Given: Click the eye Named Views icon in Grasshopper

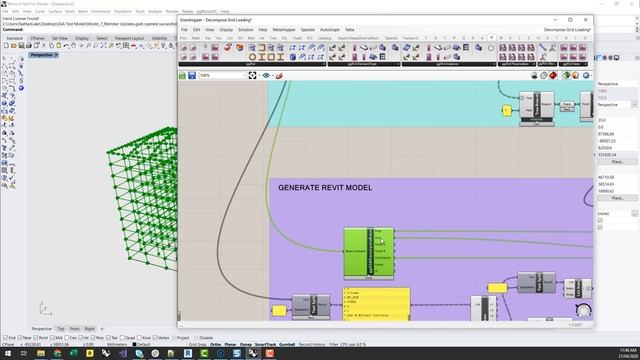Looking at the screenshot, I should (x=266, y=76).
